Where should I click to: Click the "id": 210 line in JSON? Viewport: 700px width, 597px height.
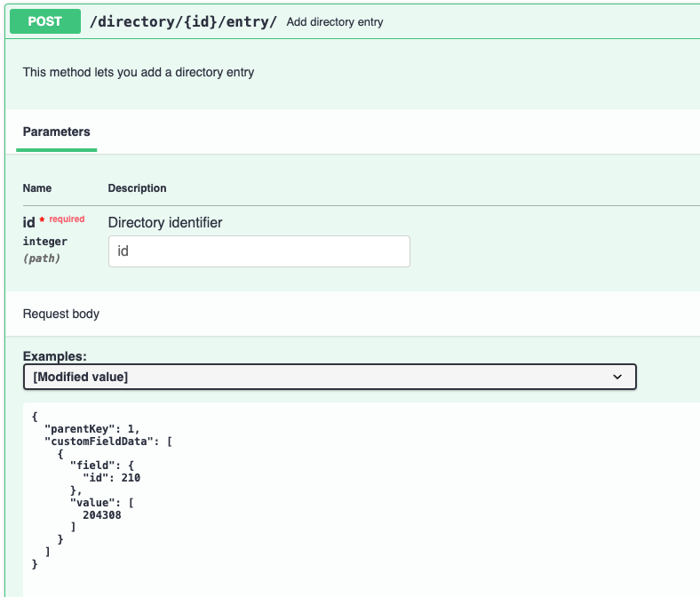[x=111, y=478]
